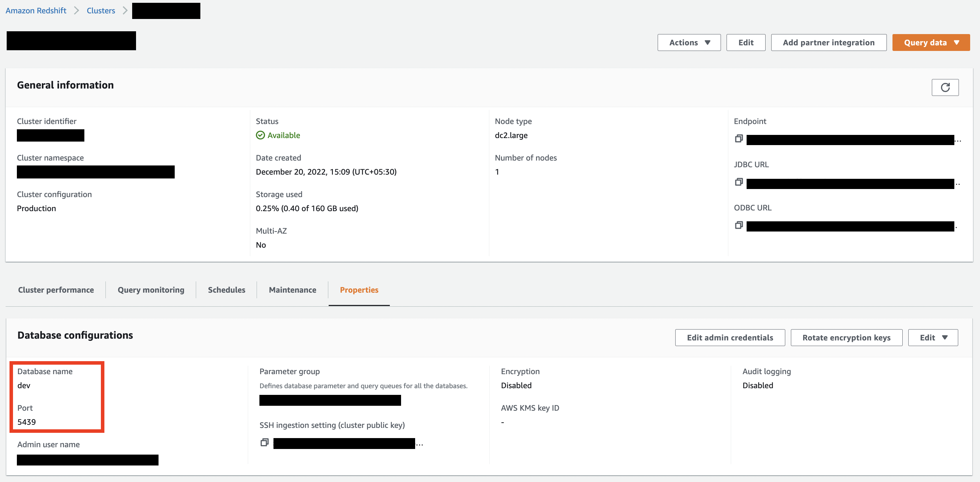Switch to Cluster performance tab
This screenshot has height=482, width=980.
coord(56,289)
